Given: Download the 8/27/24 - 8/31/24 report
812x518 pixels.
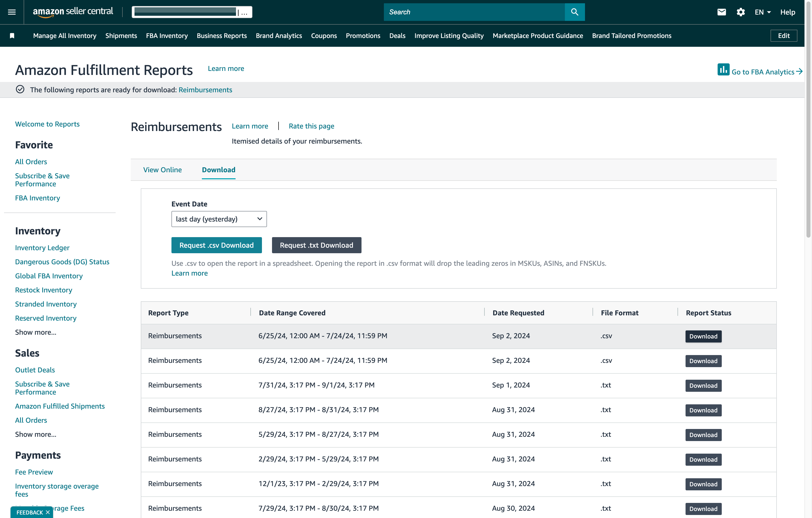Looking at the screenshot, I should 703,410.
